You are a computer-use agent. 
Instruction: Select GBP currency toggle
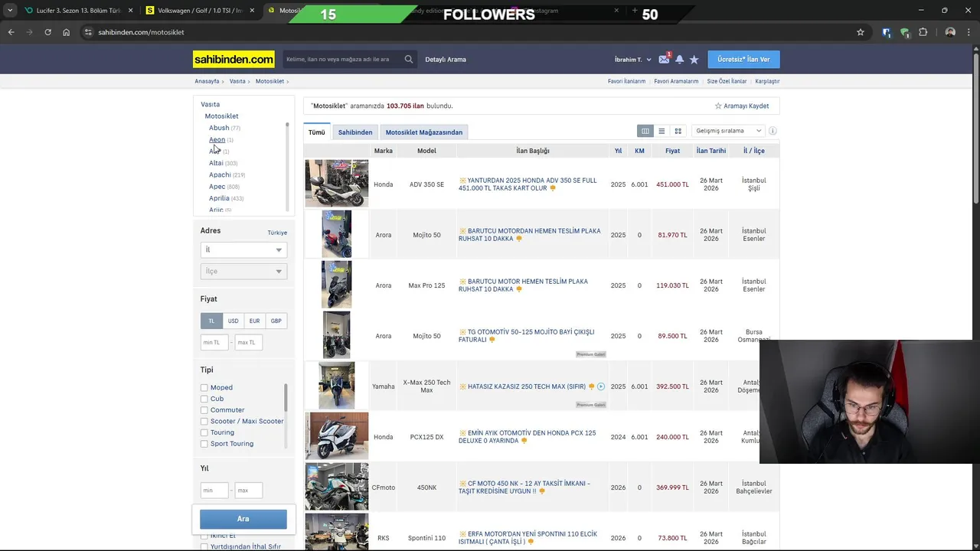click(x=276, y=321)
